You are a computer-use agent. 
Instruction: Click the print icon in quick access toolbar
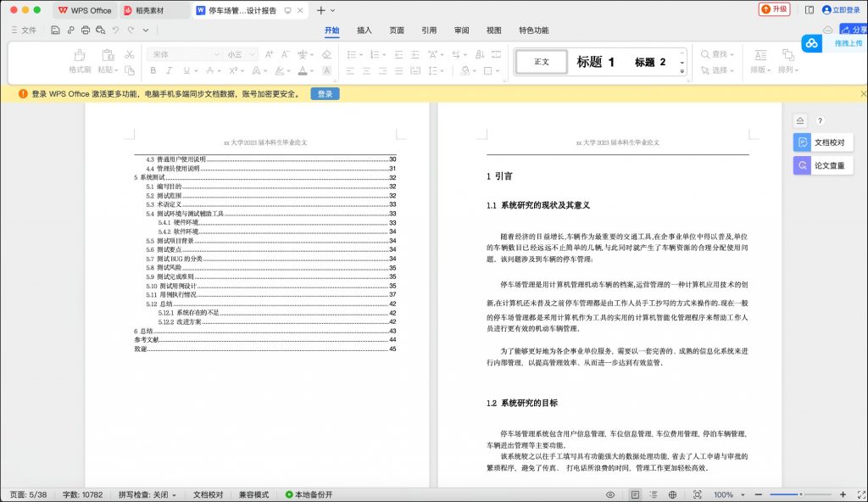click(x=86, y=30)
